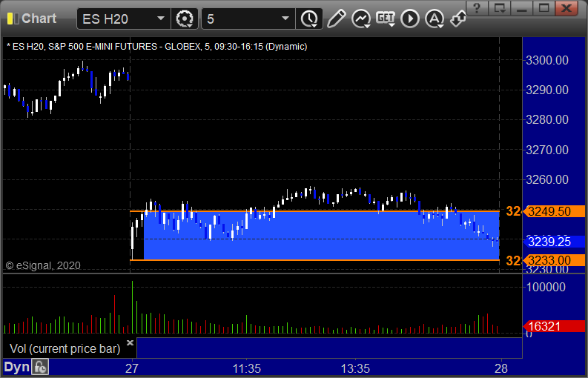Toggle the Dyn dynamic scale mode
The image size is (588, 378).
pyautogui.click(x=17, y=367)
